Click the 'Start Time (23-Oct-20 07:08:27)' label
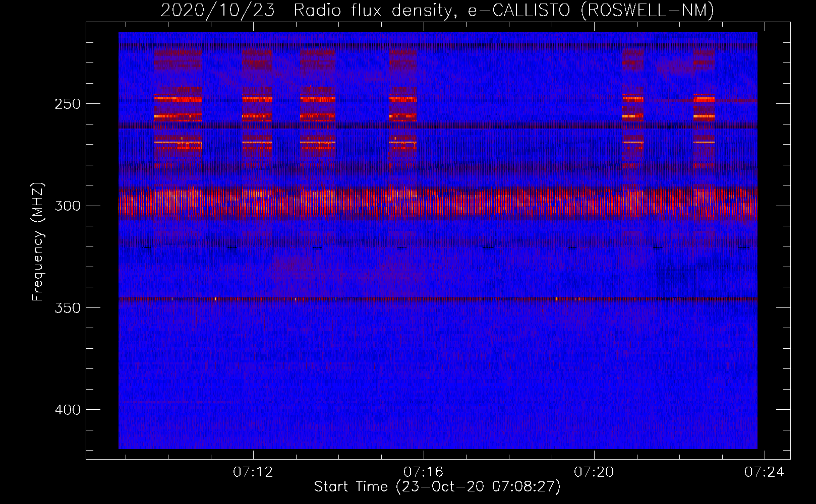Viewport: 816px width, 504px height. pyautogui.click(x=437, y=487)
